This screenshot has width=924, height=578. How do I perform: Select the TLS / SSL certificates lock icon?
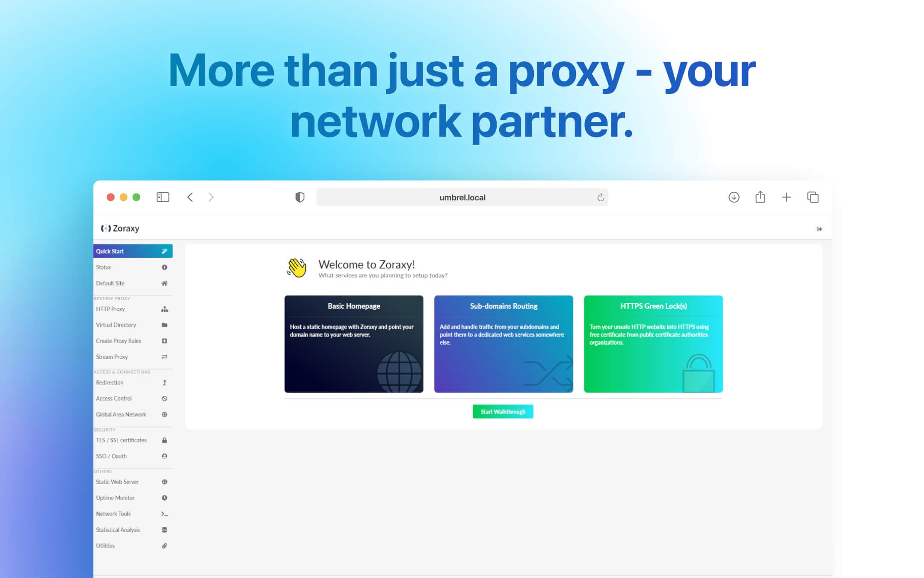(x=164, y=440)
